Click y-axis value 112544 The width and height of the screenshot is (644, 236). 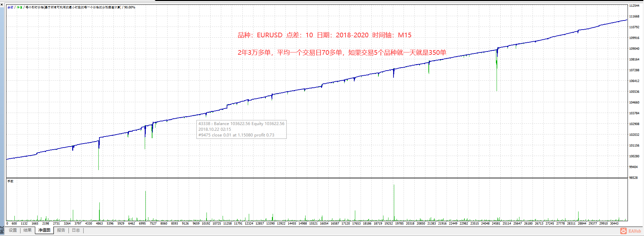pyautogui.click(x=634, y=6)
